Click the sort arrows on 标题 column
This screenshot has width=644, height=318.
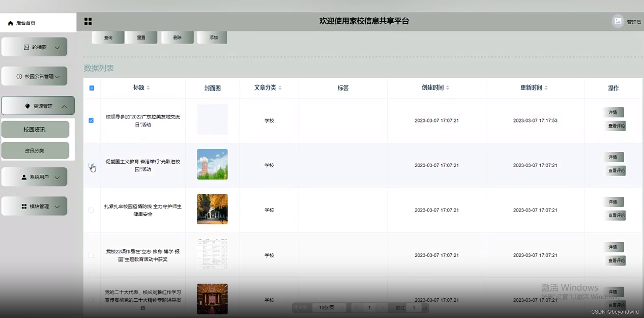click(x=149, y=87)
